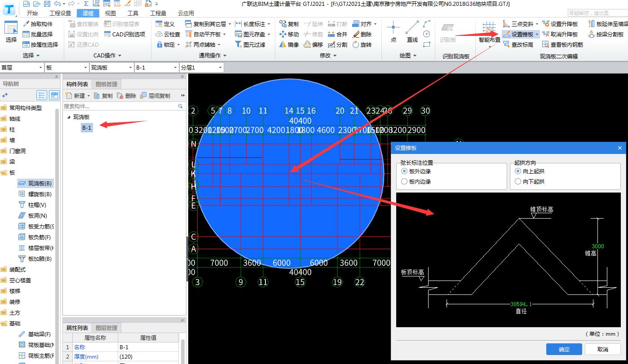The width and height of the screenshot is (628, 364).
Task: Click the 图元过滤 element filter icon
Action: (239, 44)
